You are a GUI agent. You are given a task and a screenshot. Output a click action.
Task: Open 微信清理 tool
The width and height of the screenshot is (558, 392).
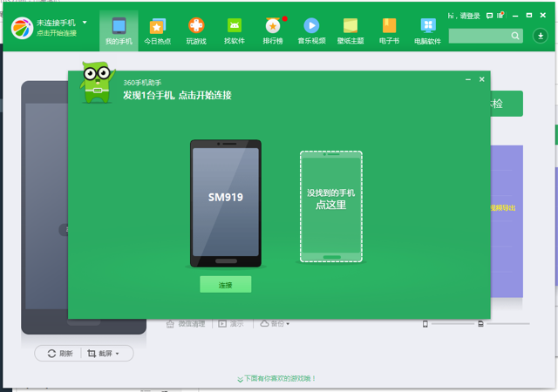pyautogui.click(x=186, y=324)
